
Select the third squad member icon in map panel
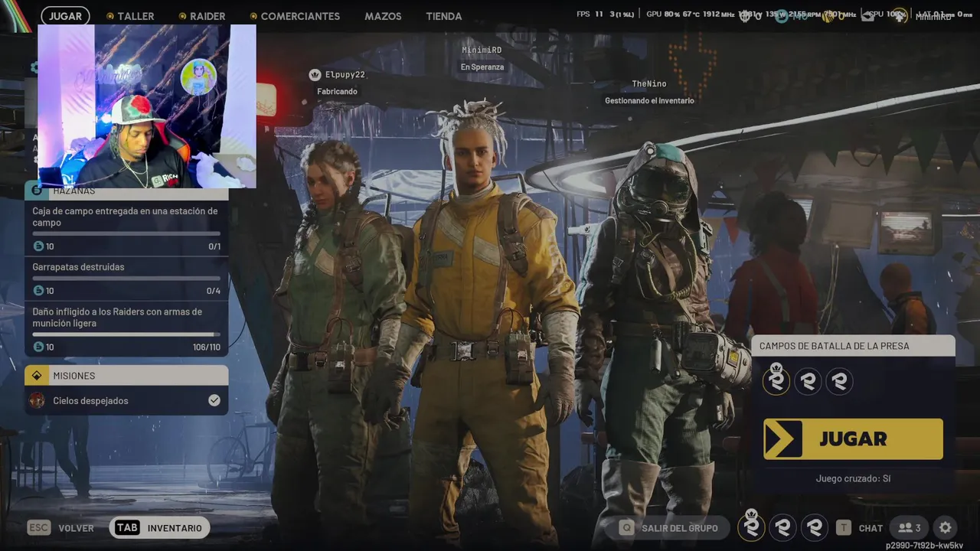(840, 380)
